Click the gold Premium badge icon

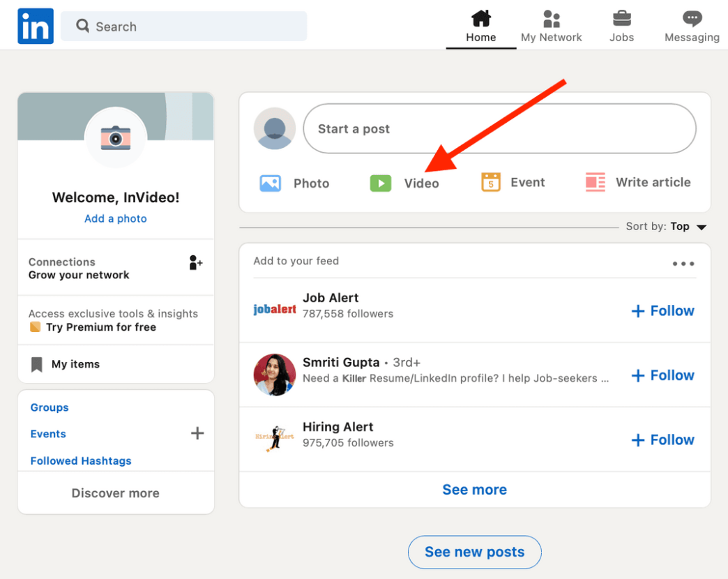pyautogui.click(x=36, y=327)
